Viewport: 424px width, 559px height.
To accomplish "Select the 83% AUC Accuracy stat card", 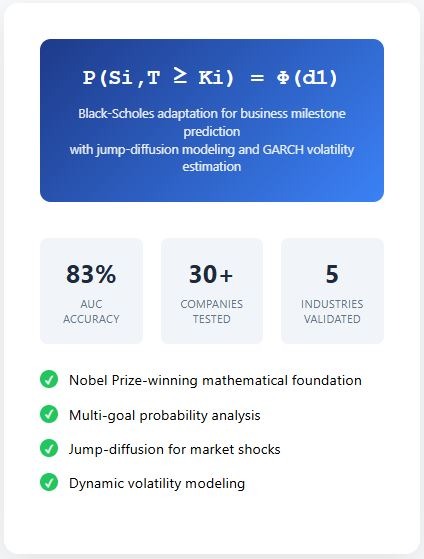I will 91,291.
